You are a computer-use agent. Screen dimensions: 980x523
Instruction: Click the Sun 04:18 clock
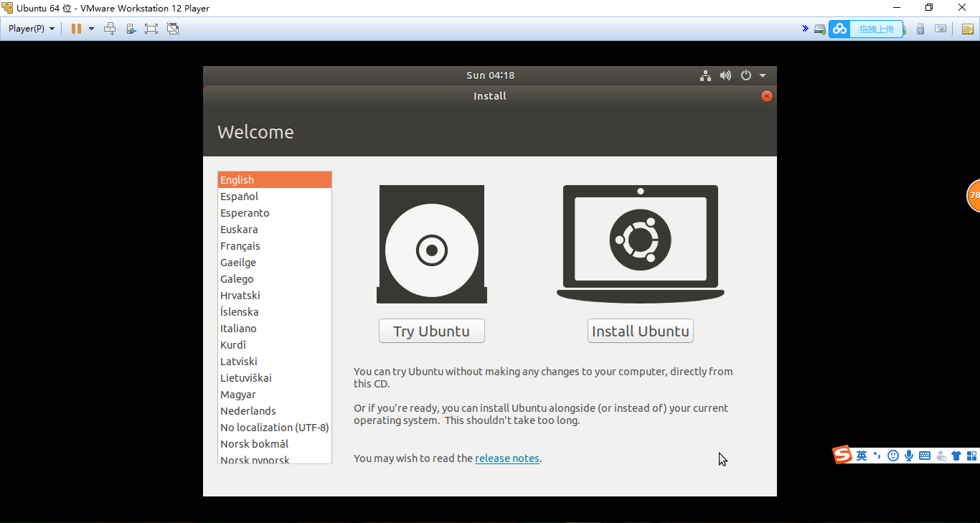(490, 75)
